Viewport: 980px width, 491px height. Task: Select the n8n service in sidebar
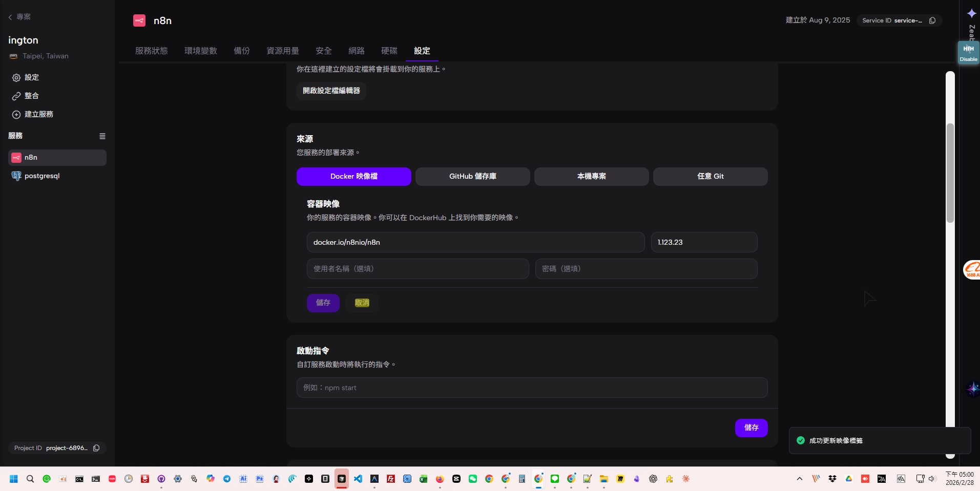point(57,158)
